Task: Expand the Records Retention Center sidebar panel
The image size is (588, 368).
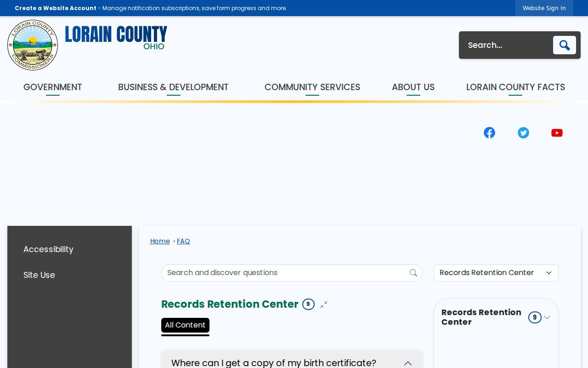Action: point(547,317)
